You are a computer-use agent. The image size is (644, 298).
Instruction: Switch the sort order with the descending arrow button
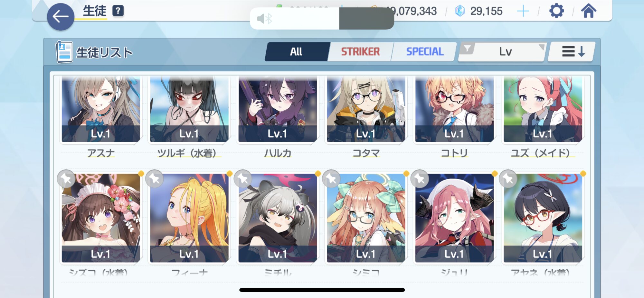click(x=572, y=52)
